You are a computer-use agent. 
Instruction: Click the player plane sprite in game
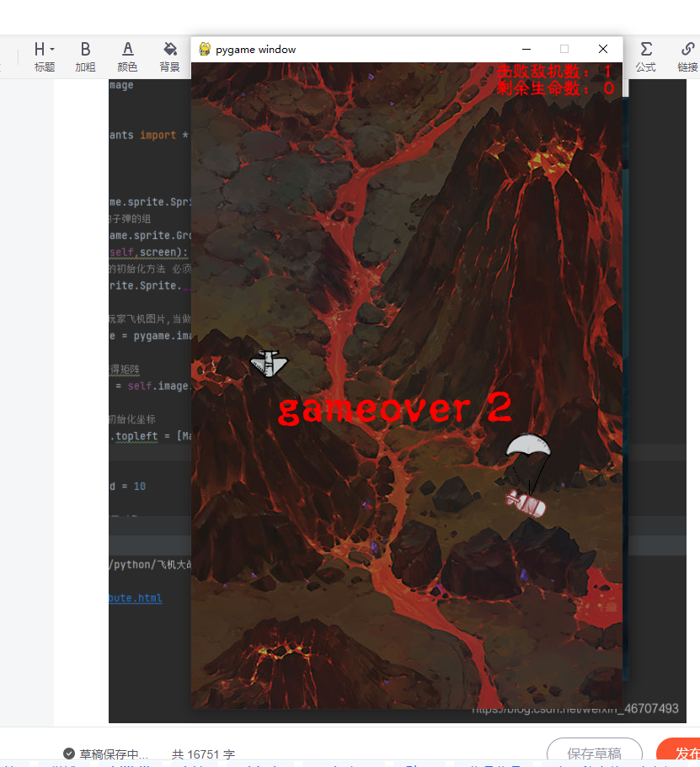(x=269, y=364)
